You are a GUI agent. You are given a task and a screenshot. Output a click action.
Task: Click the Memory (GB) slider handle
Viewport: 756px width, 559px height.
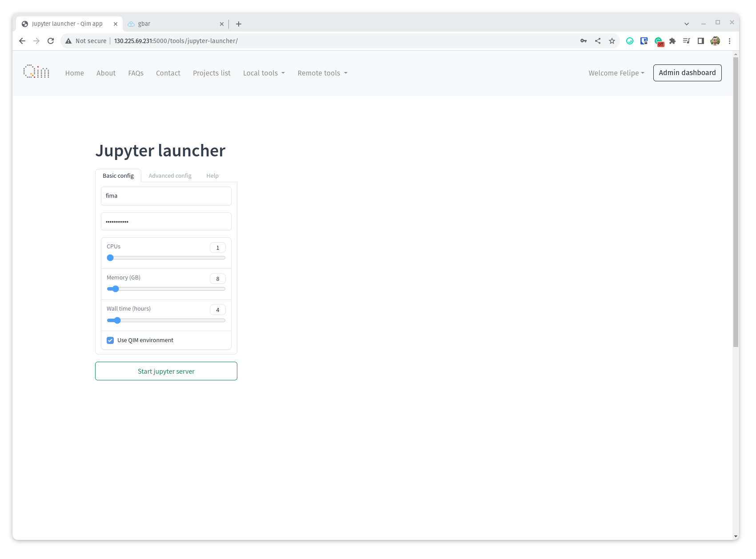click(x=116, y=289)
